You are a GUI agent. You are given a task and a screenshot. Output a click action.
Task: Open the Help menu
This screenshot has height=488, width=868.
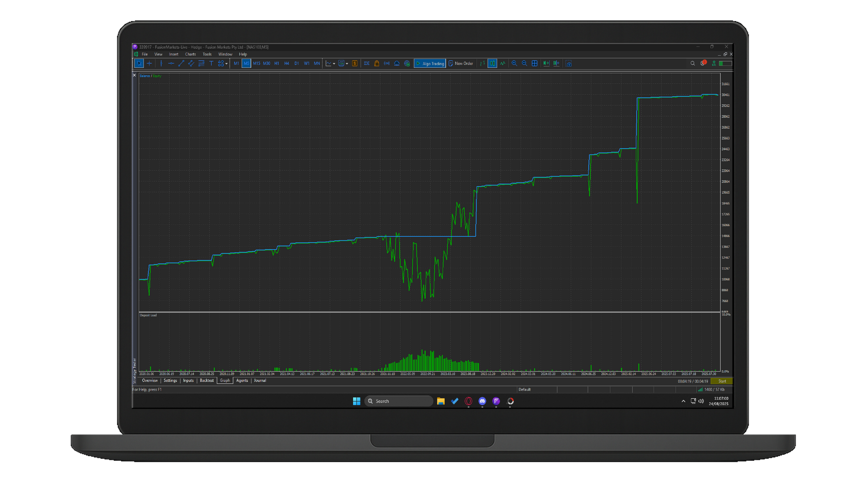[x=243, y=54]
